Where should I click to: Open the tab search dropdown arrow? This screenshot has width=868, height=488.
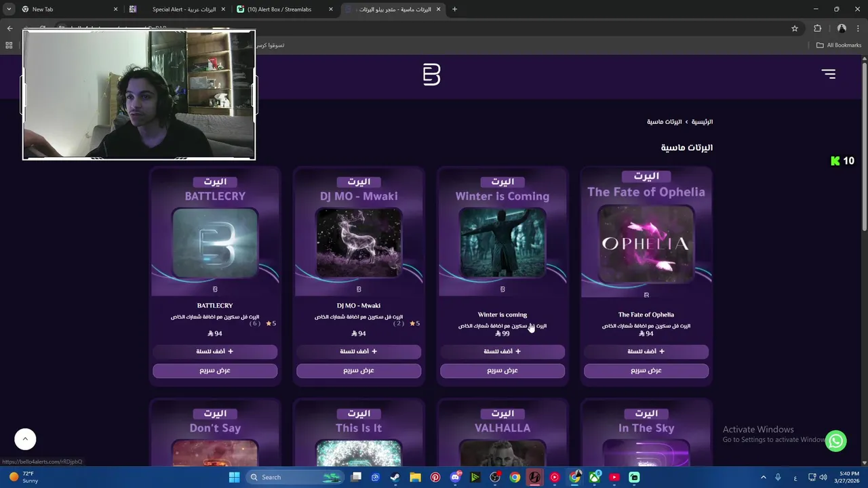tap(9, 9)
